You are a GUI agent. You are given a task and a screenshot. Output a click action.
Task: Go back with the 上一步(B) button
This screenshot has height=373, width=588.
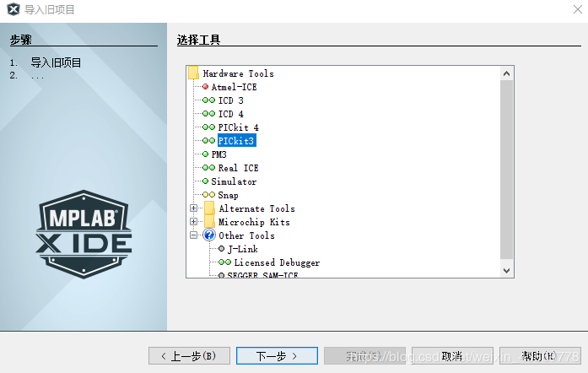pyautogui.click(x=189, y=356)
